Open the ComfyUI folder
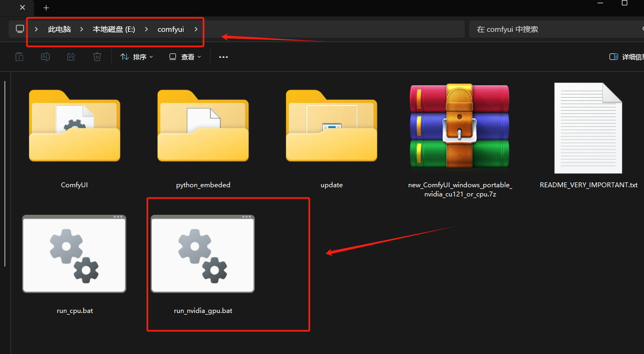The width and height of the screenshot is (644, 354). click(x=74, y=139)
